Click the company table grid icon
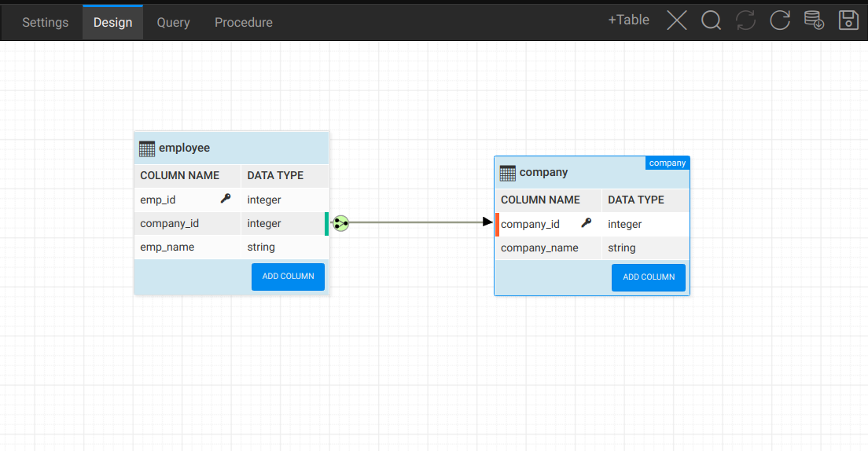868x451 pixels. tap(507, 173)
